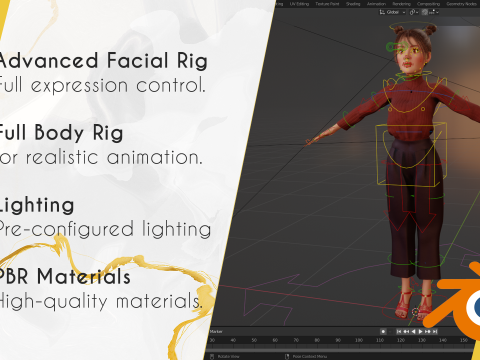The width and height of the screenshot is (480, 360).
Task: Jump to the last frame endpoint
Action: click(x=435, y=331)
